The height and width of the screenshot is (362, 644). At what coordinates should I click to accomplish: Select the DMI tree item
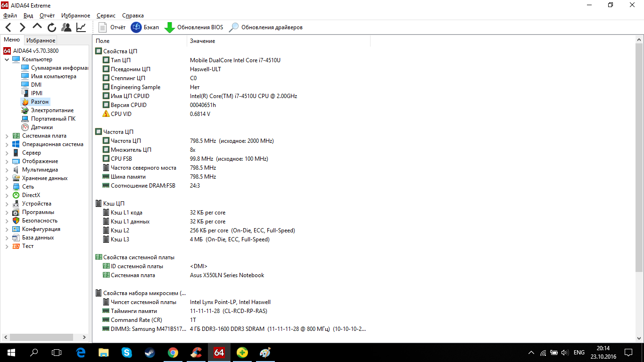[36, 85]
